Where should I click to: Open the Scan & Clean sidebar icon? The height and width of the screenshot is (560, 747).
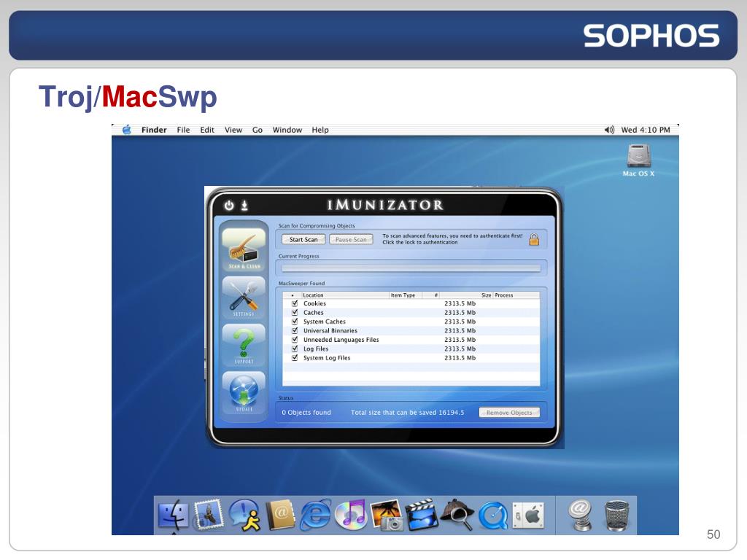[x=244, y=249]
